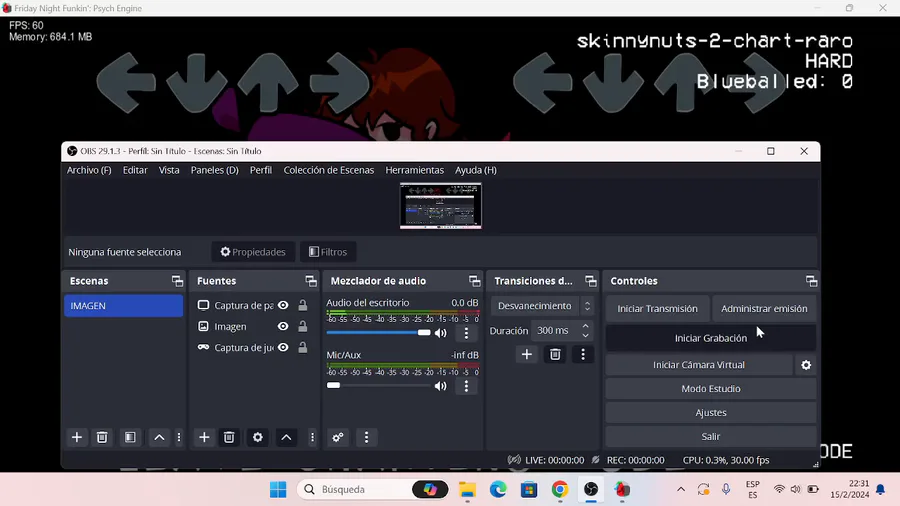Toggle visibility of Captura de juego source
The width and height of the screenshot is (900, 506).
coord(283,348)
